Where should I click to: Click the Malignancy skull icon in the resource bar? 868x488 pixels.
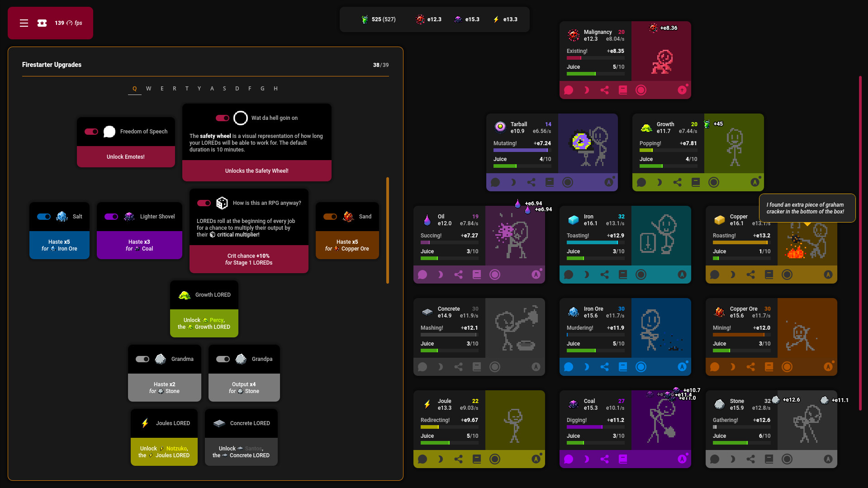click(x=420, y=19)
